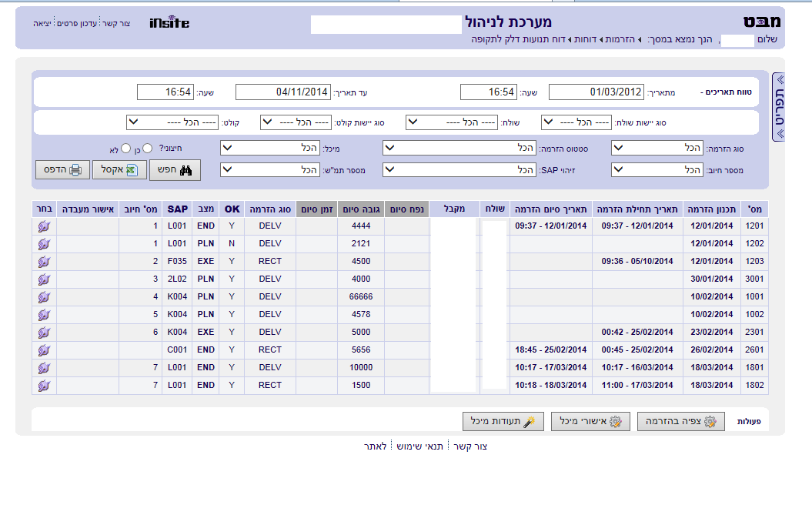Open the מיכל dropdown
The height and width of the screenshot is (505, 812).
[x=270, y=148]
